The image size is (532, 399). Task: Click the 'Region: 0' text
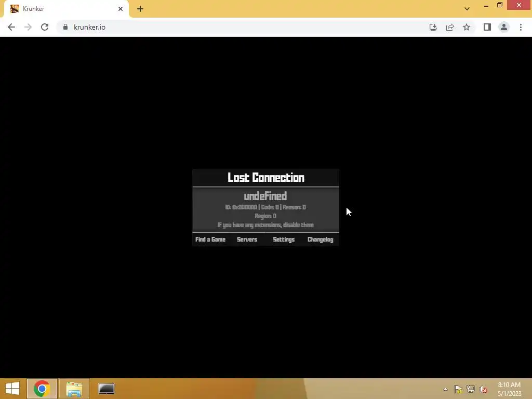coord(265,216)
